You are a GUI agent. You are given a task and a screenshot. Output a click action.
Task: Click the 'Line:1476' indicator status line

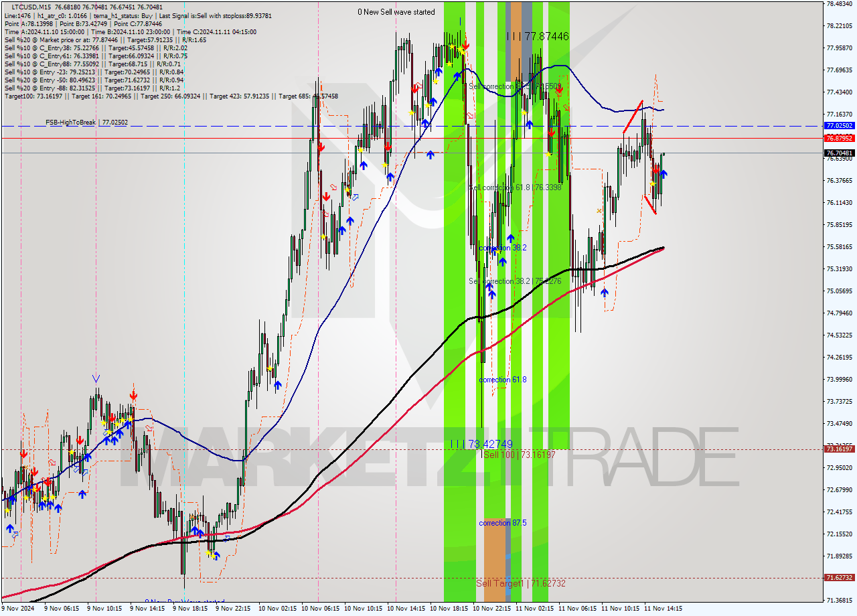pos(138,15)
